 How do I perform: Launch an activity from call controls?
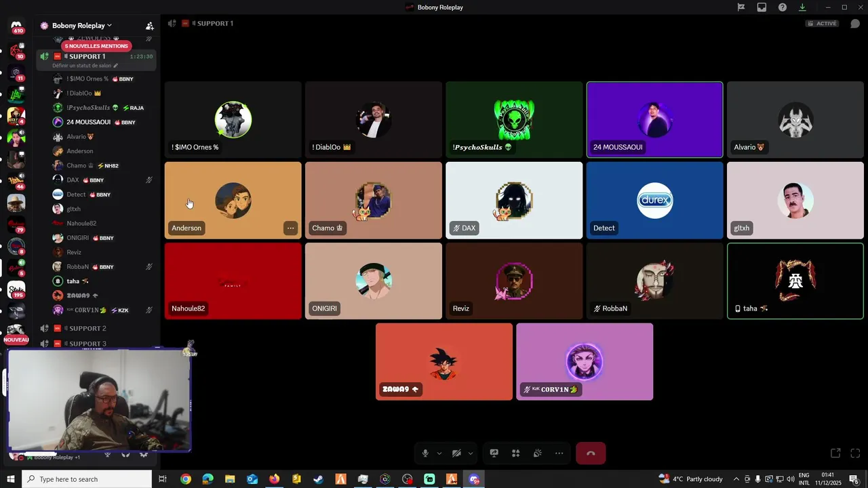(x=516, y=453)
